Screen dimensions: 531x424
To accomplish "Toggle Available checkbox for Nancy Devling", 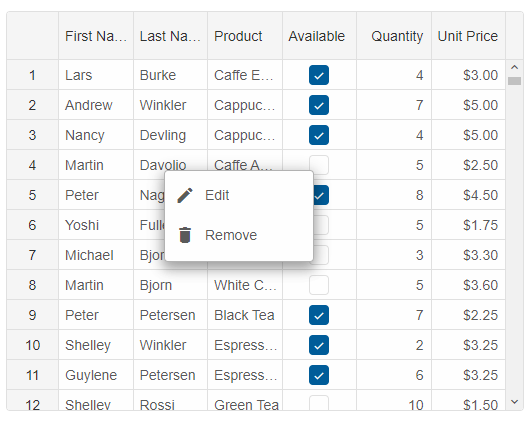I will click(319, 135).
